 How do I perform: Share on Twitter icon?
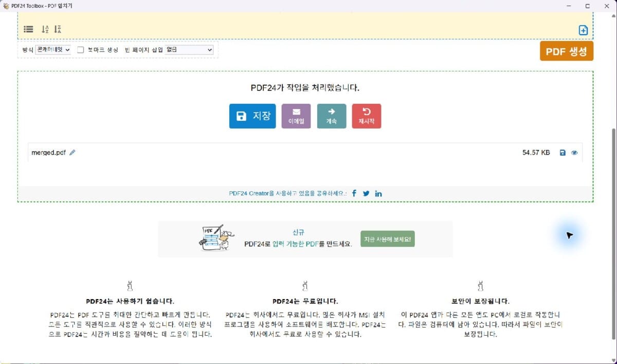(x=366, y=194)
